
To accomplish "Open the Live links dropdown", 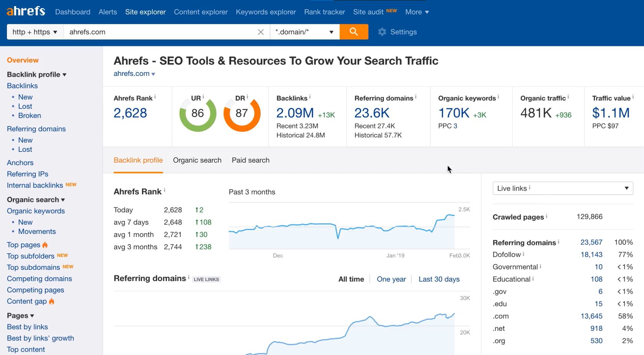I will (563, 188).
